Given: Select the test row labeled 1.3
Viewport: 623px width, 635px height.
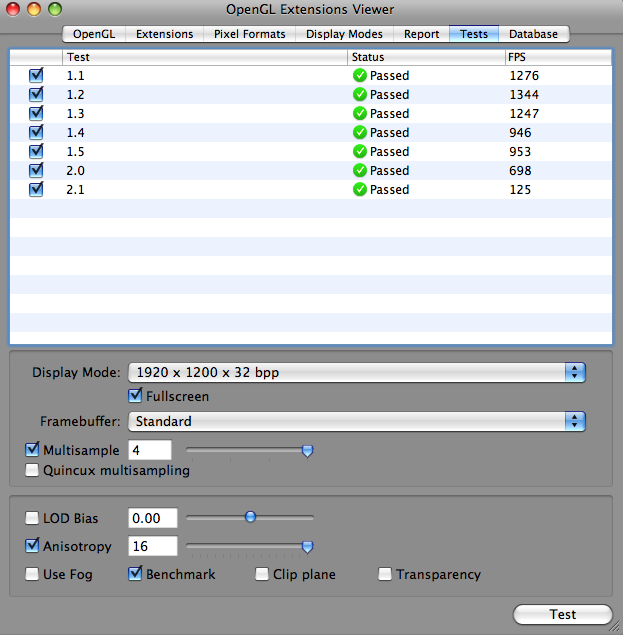Looking at the screenshot, I should click(311, 113).
